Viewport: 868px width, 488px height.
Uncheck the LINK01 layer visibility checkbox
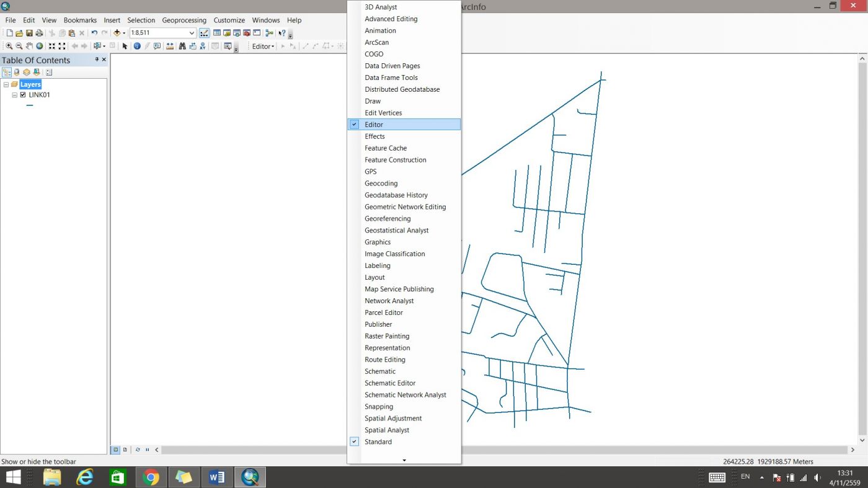coord(23,95)
